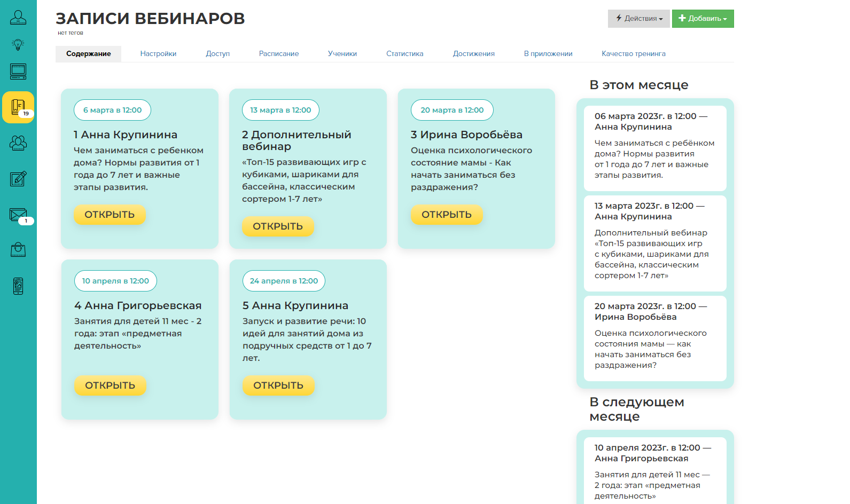This screenshot has height=504, width=850.
Task: Click the 20 марта в 12:00 date badge
Action: click(x=452, y=110)
